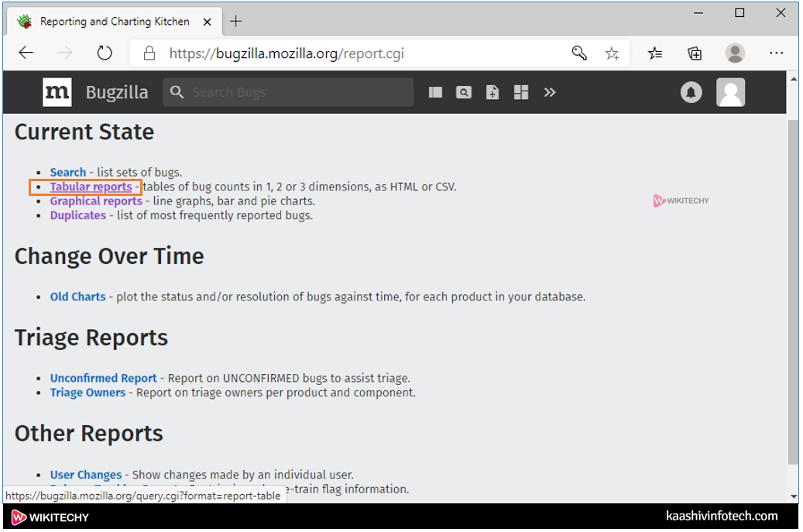Viewport: 803px width, 532px height.
Task: Open the browser Settings and more menu
Action: point(776,53)
